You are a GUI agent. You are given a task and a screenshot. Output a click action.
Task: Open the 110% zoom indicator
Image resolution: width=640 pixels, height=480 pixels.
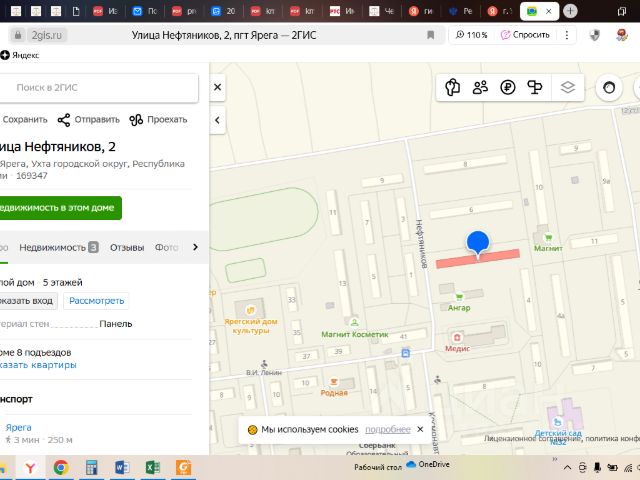[x=472, y=35]
